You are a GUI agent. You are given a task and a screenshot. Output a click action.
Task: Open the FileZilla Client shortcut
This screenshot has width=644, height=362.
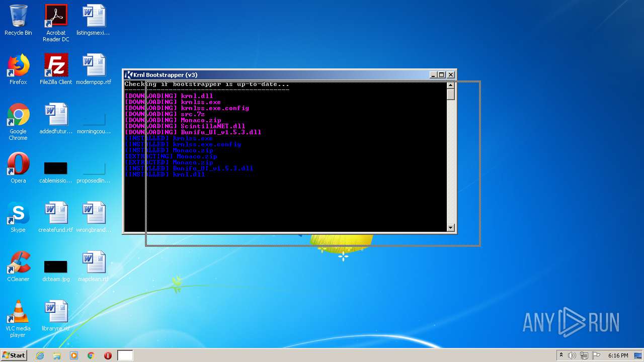(x=56, y=69)
